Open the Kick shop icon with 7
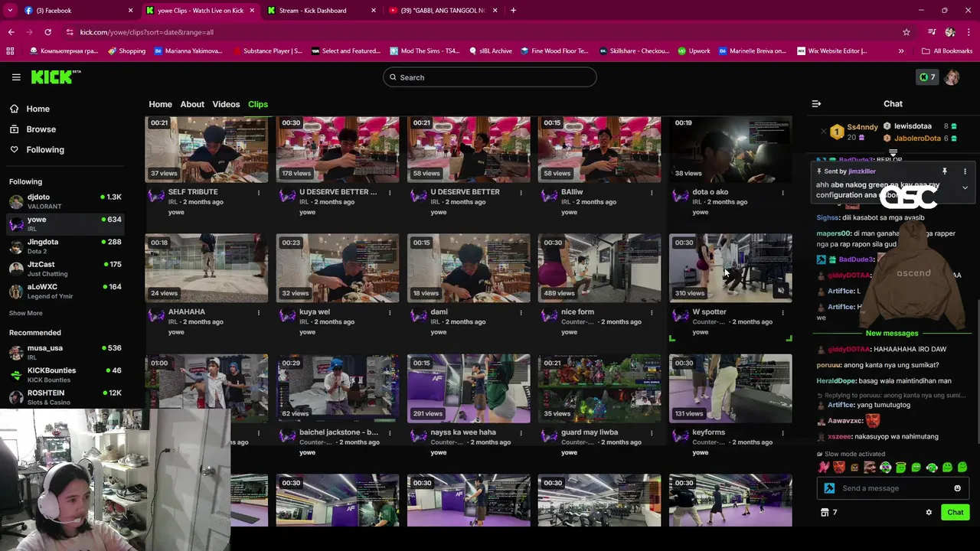This screenshot has height=551, width=980. point(829,513)
